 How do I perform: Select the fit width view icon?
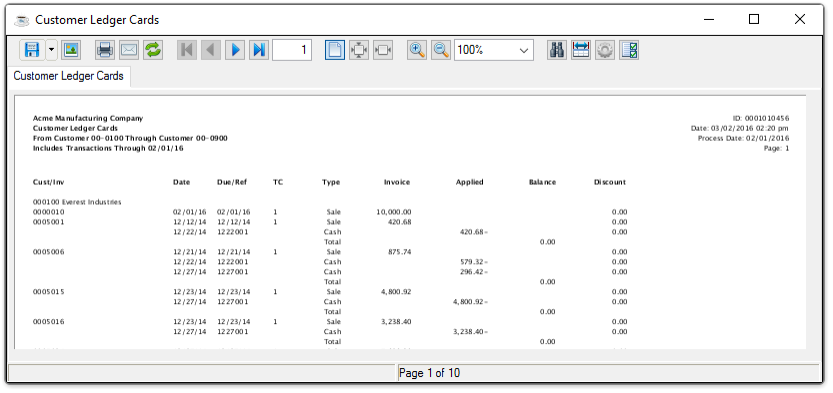[382, 50]
